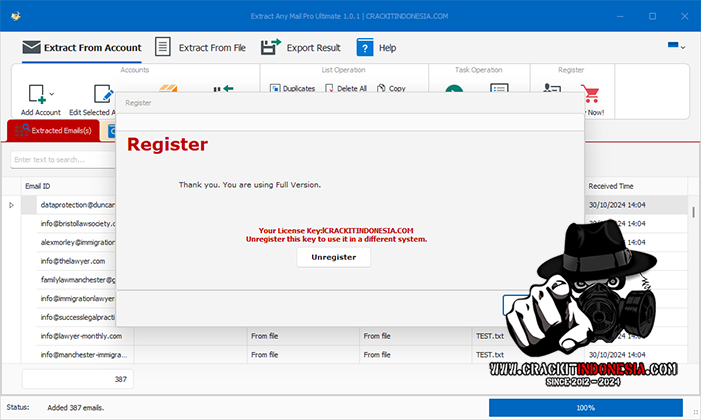The image size is (701, 420).
Task: Sort by the Received Time column header
Action: (x=610, y=186)
